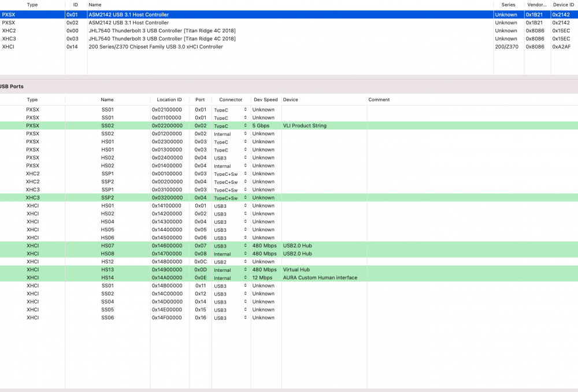
Task: Change Internal connector for location 0x01200000
Action: pos(231,134)
